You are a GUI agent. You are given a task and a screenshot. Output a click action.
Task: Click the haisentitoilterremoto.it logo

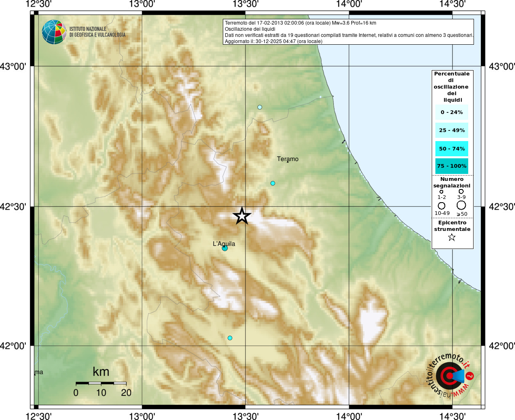point(450,376)
